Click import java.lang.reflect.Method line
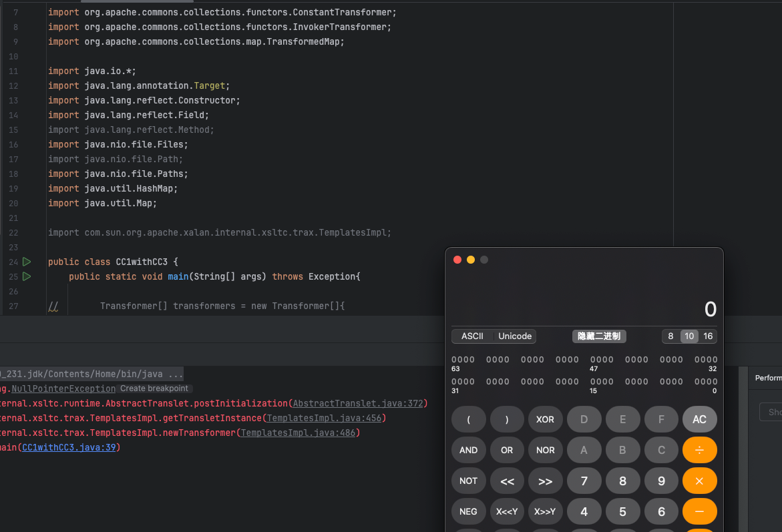Image resolution: width=782 pixels, height=532 pixels. click(131, 129)
